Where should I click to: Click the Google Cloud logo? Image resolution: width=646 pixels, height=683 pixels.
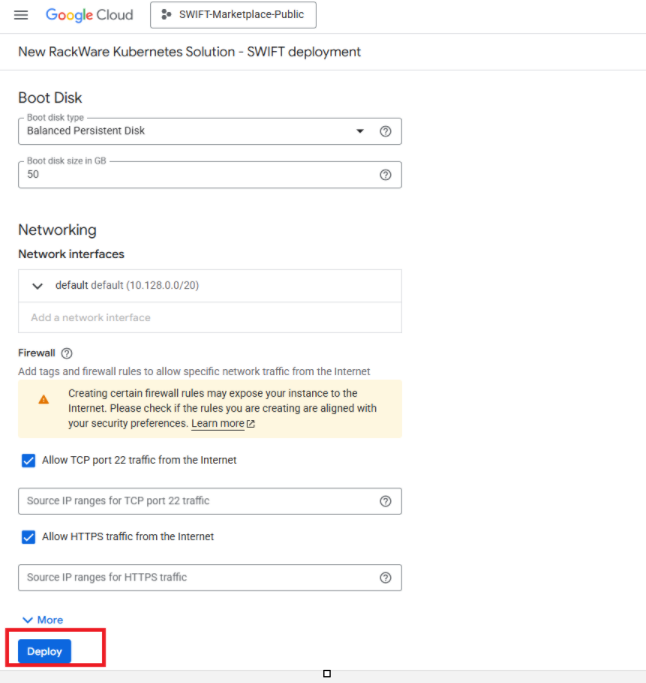point(89,15)
